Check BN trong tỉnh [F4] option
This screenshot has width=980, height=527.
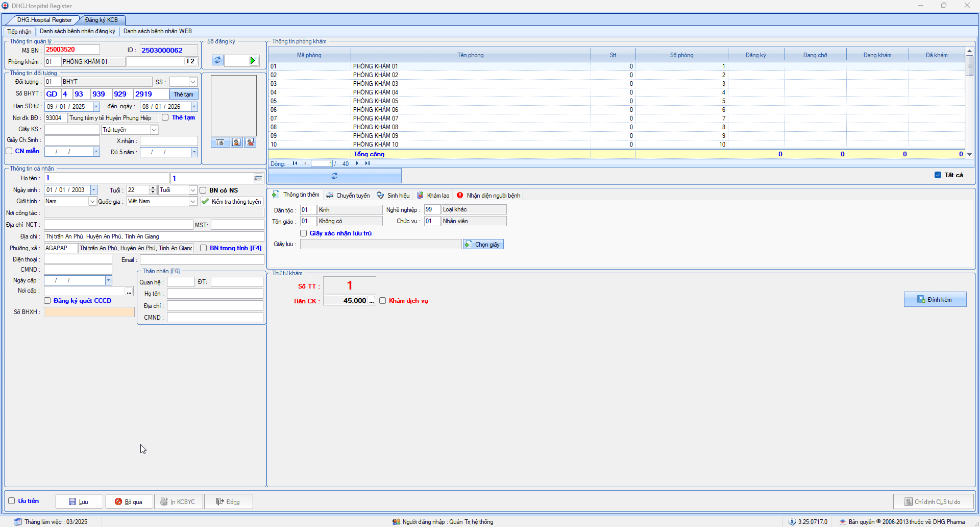click(x=204, y=248)
